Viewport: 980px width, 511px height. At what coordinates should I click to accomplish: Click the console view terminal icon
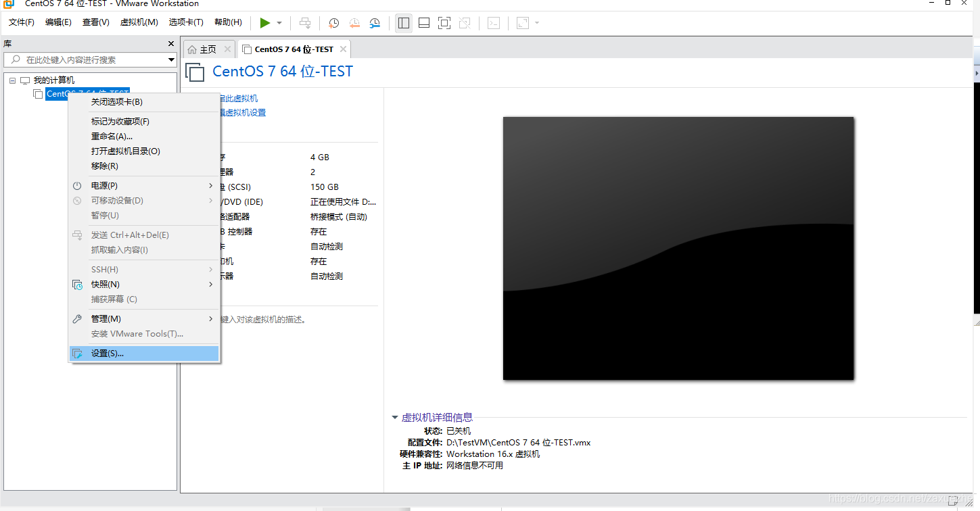494,23
